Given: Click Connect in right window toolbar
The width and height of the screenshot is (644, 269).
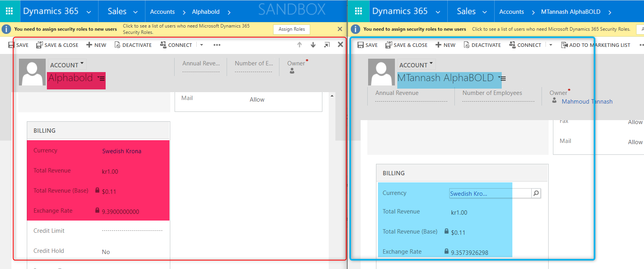Looking at the screenshot, I should tap(525, 45).
